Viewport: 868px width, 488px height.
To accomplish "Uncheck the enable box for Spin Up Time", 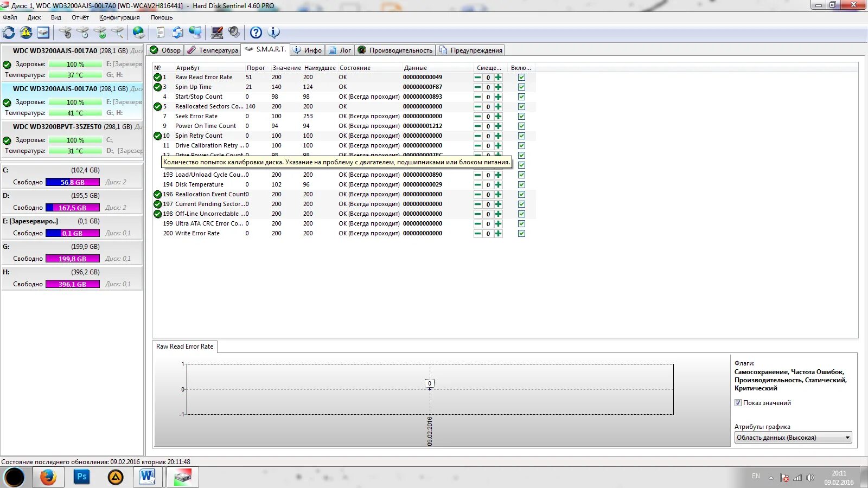I will pyautogui.click(x=521, y=87).
